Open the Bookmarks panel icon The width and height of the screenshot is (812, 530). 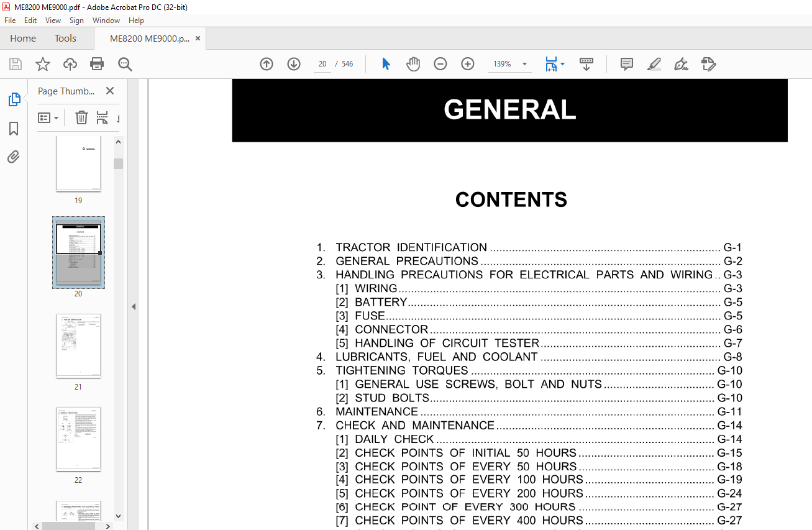14,129
